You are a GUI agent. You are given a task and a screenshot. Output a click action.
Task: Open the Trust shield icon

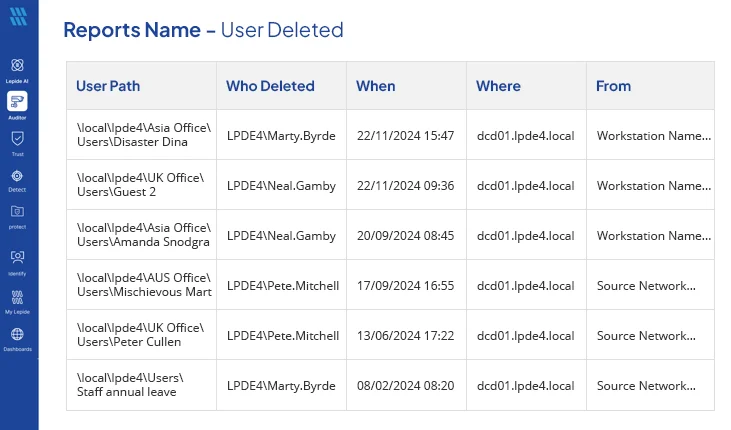[17, 139]
